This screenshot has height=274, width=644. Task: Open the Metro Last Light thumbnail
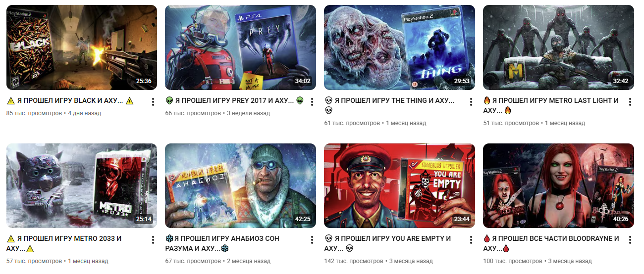point(559,47)
